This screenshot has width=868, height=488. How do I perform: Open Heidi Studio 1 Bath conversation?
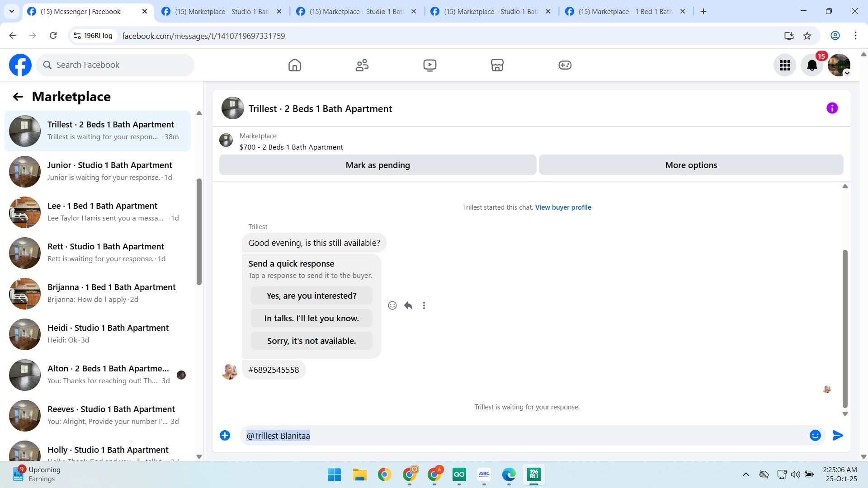click(x=97, y=334)
